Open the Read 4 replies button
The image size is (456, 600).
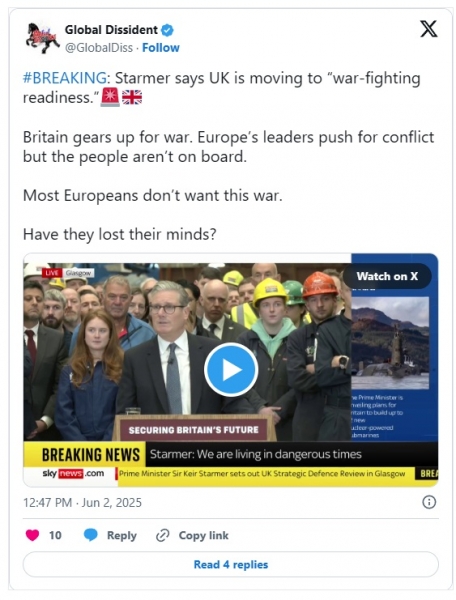pyautogui.click(x=231, y=564)
